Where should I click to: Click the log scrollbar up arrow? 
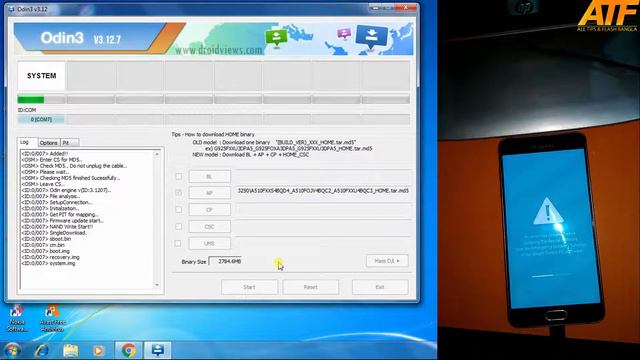tap(157, 154)
